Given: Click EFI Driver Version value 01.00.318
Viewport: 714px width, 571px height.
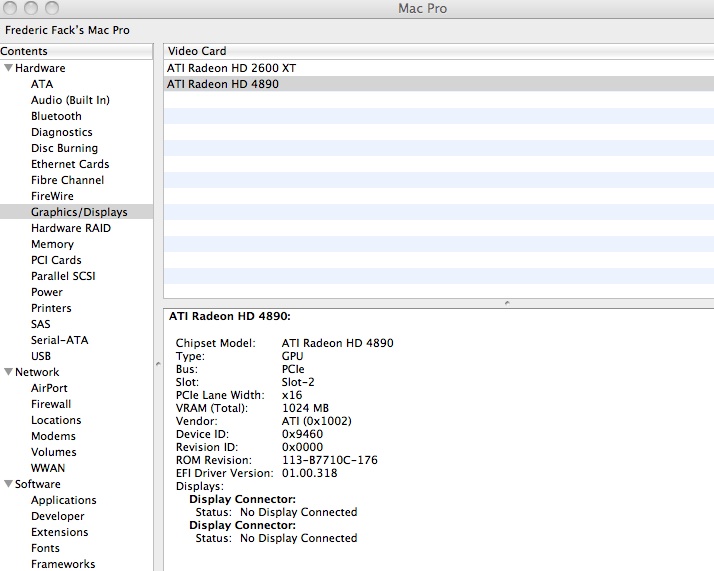Looking at the screenshot, I should (x=310, y=473).
